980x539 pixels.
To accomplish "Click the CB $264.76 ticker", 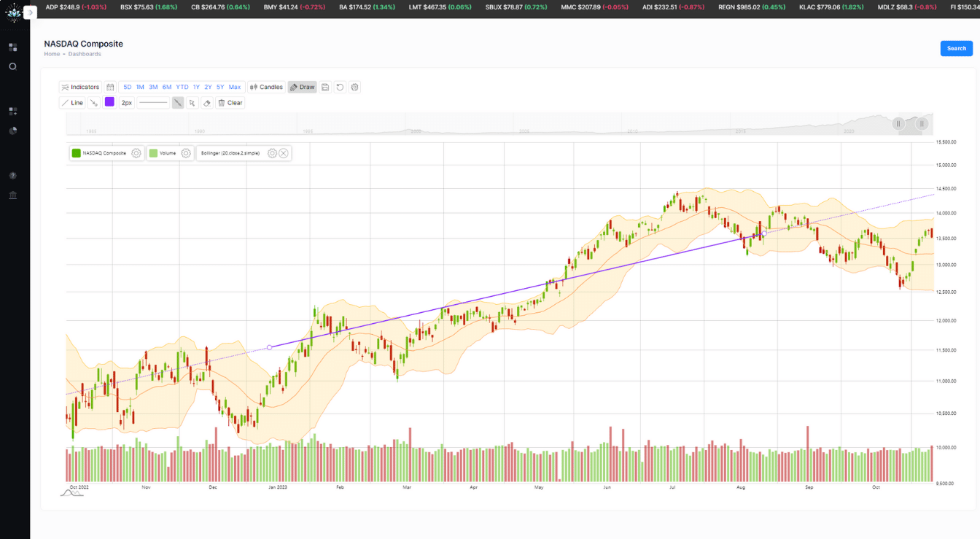I will pyautogui.click(x=220, y=7).
